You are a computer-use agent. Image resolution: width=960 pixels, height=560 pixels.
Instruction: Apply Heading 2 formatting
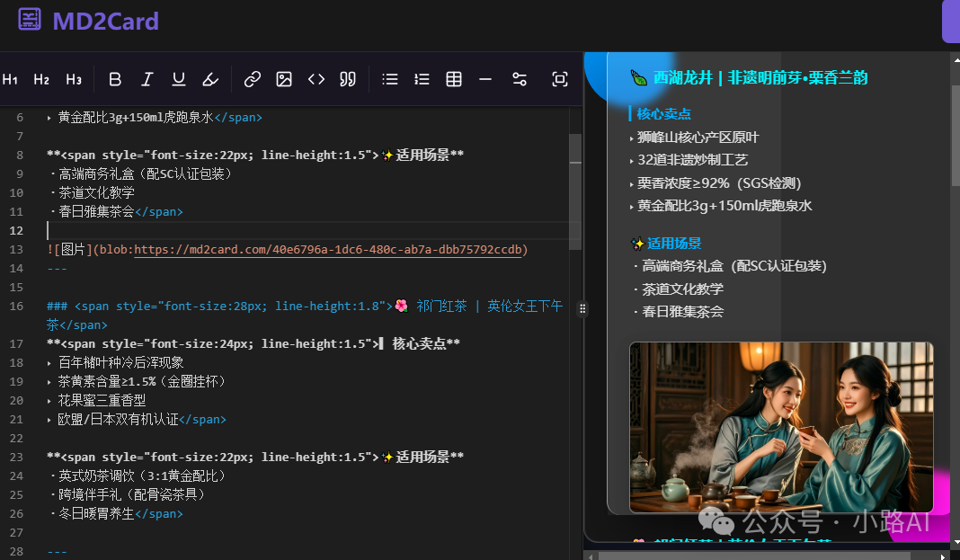click(x=40, y=79)
